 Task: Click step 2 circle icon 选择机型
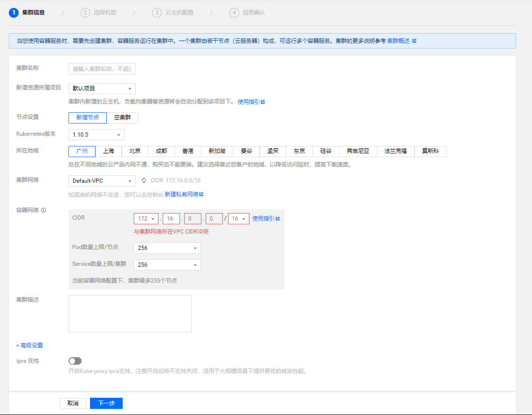(x=85, y=13)
